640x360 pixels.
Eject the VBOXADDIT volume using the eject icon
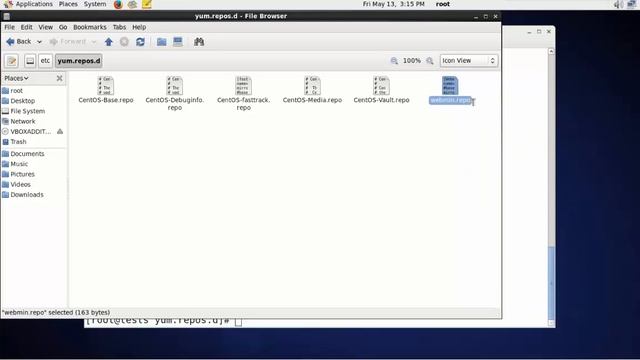click(x=60, y=131)
